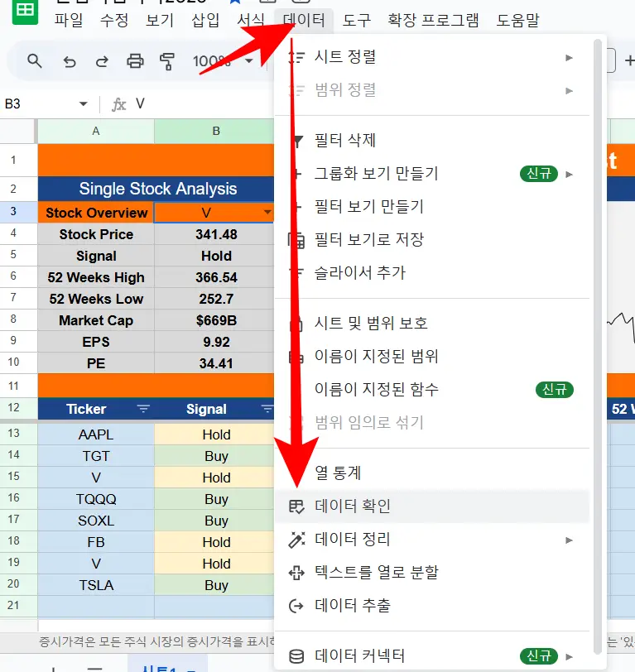Click the $669B market cap cell
The image size is (635, 672).
click(214, 320)
